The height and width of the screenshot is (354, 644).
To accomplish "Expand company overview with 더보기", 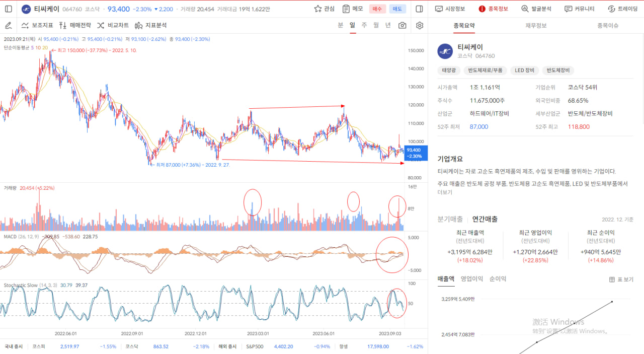I will tap(445, 192).
